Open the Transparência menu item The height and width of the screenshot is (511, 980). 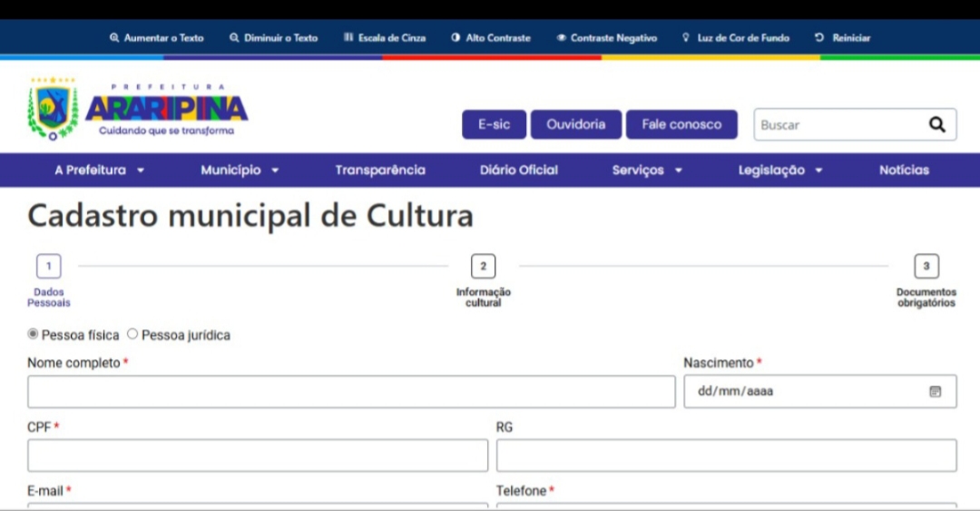pyautogui.click(x=380, y=170)
